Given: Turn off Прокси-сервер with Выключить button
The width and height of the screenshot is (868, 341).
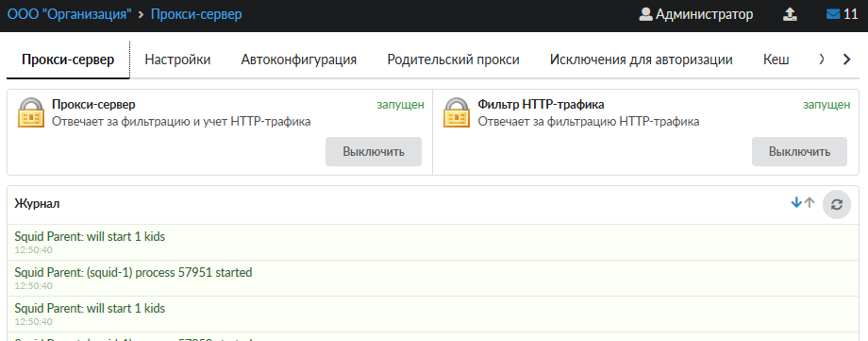Looking at the screenshot, I should tap(374, 151).
